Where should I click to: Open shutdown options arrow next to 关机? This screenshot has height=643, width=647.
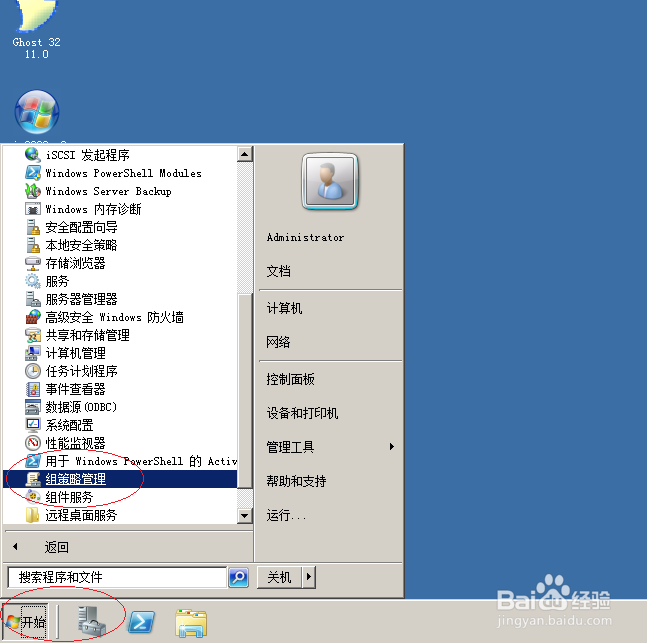click(309, 577)
